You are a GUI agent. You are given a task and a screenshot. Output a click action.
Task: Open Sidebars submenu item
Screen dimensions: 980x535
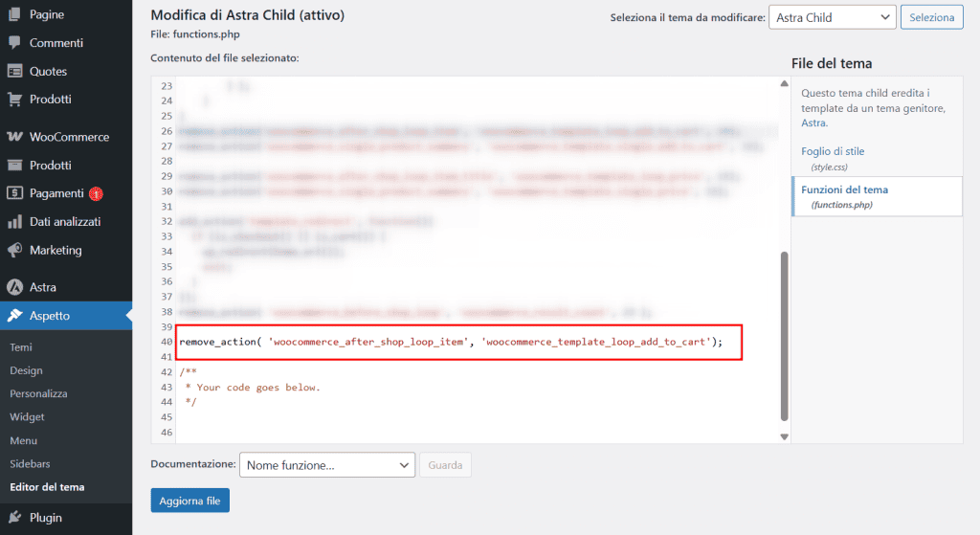click(x=30, y=464)
